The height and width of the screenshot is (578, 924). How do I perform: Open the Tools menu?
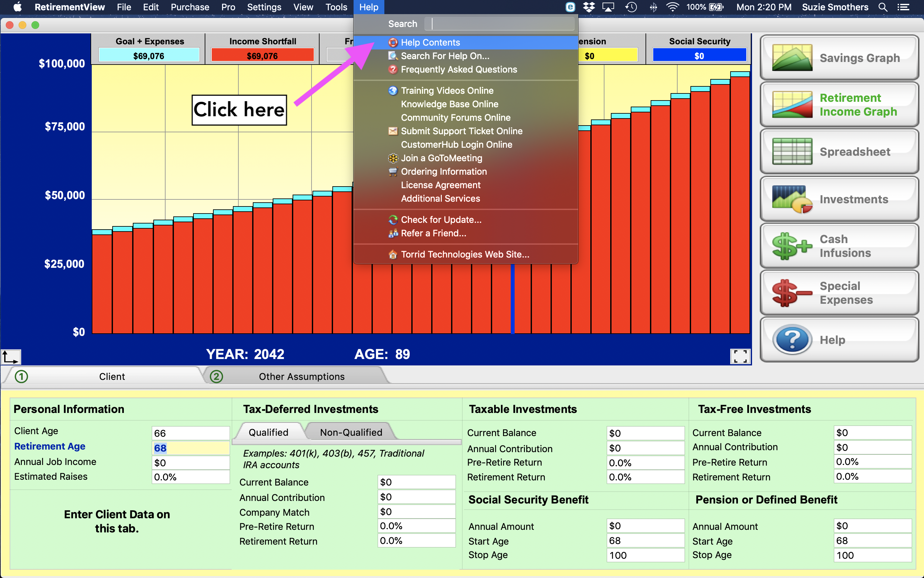coord(336,7)
